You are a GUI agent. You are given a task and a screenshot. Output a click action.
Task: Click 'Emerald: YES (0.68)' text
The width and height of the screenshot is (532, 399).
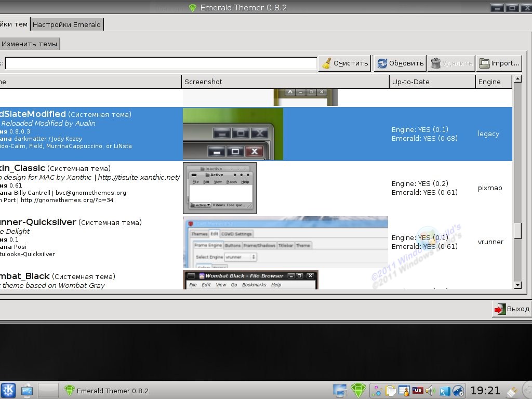[x=424, y=138]
